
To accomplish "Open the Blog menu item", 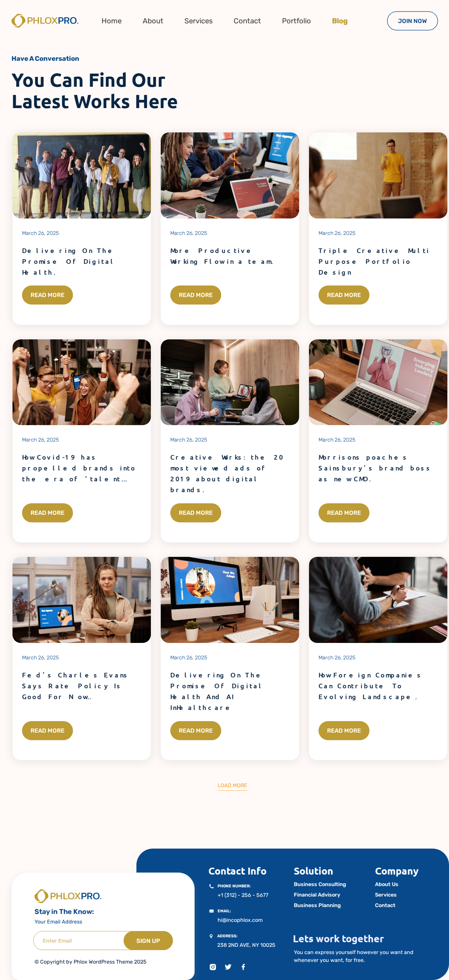I will pos(340,21).
